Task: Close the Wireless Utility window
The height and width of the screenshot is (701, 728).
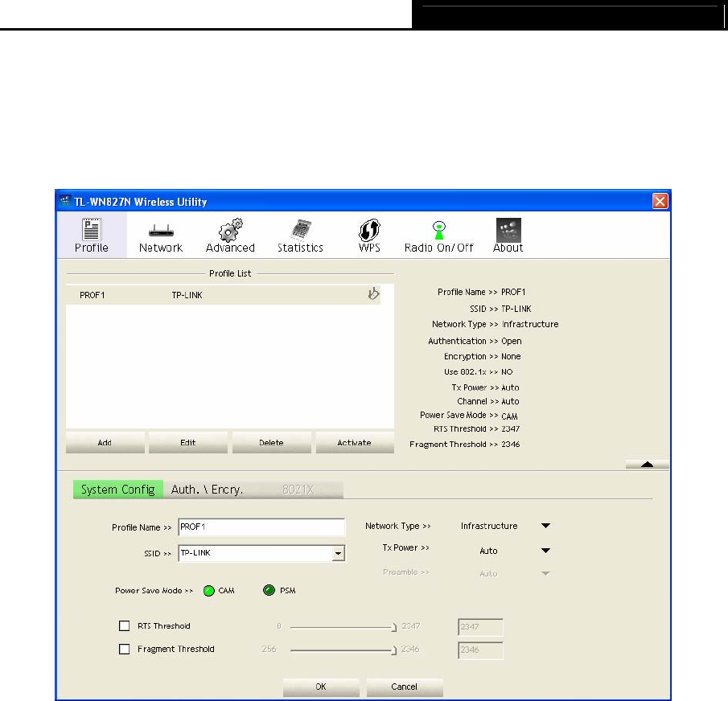Action: click(x=660, y=201)
